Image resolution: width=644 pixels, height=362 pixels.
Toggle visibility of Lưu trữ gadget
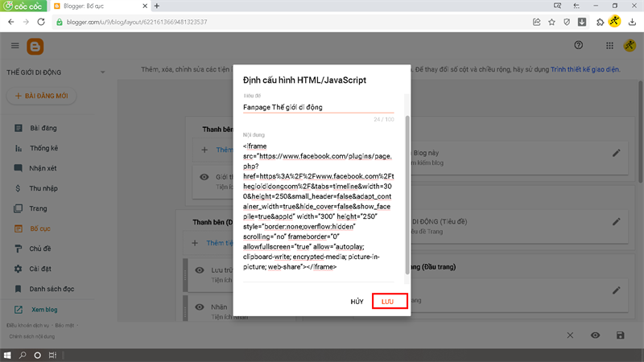[199, 270]
